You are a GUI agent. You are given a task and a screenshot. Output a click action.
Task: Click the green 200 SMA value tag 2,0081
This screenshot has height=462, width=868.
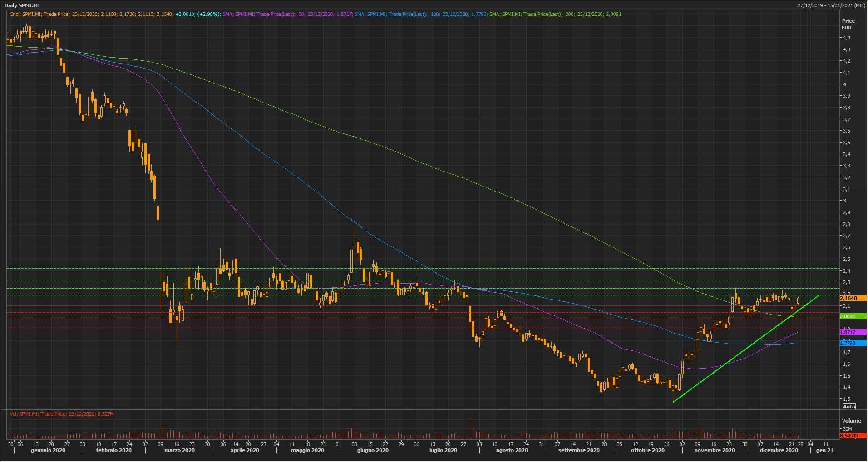click(853, 316)
